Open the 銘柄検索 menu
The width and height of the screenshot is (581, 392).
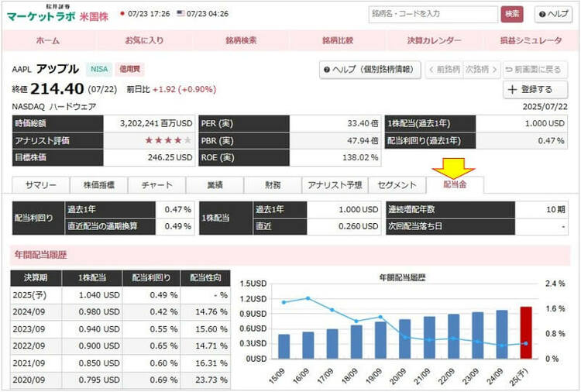[241, 40]
